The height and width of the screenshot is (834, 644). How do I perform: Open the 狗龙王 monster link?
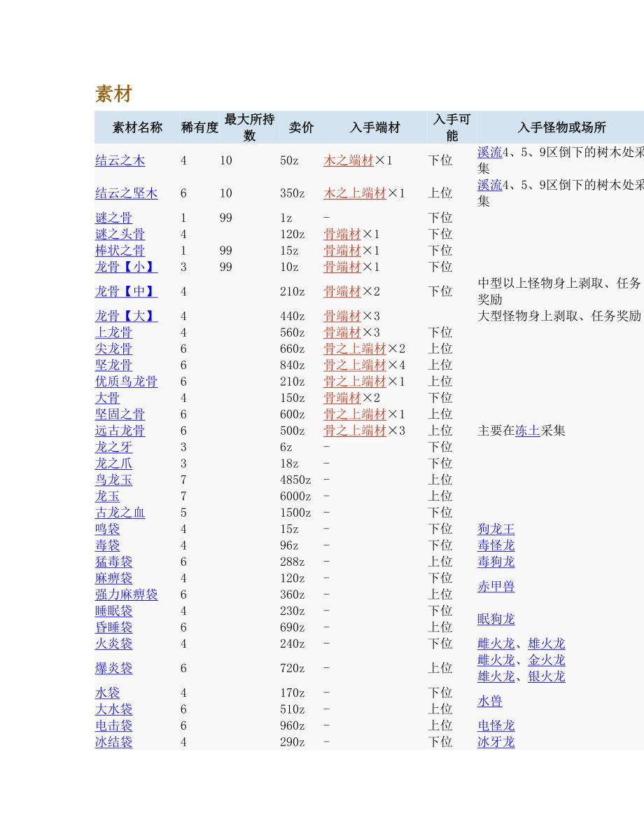click(496, 529)
